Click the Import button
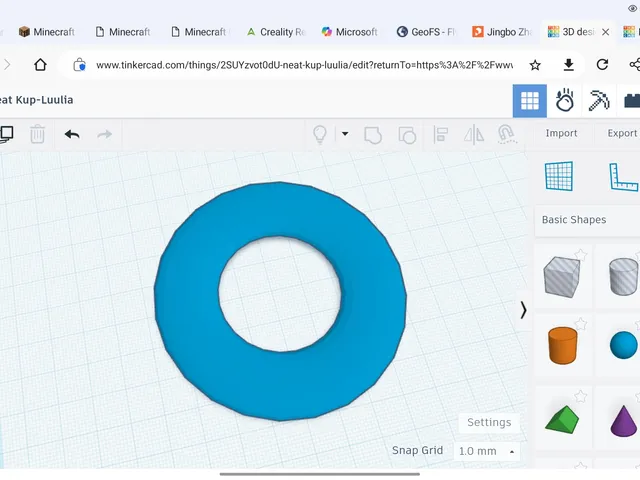This screenshot has height=480, width=640. pyautogui.click(x=561, y=133)
